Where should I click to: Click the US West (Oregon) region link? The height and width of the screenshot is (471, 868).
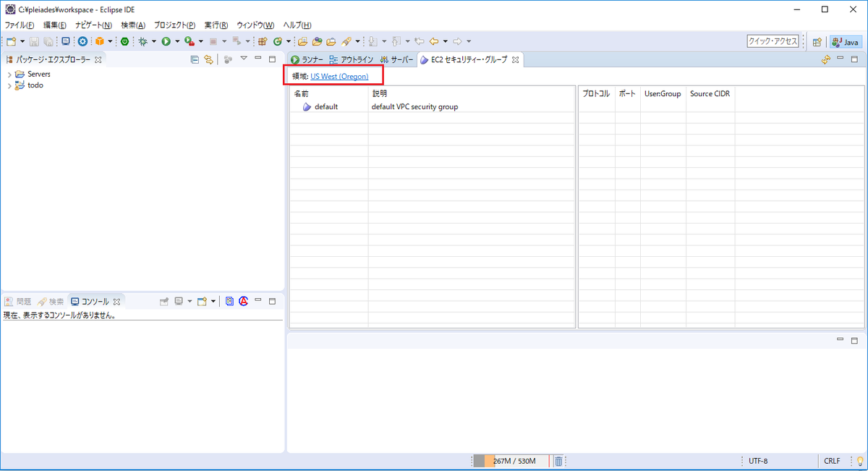[x=339, y=76]
